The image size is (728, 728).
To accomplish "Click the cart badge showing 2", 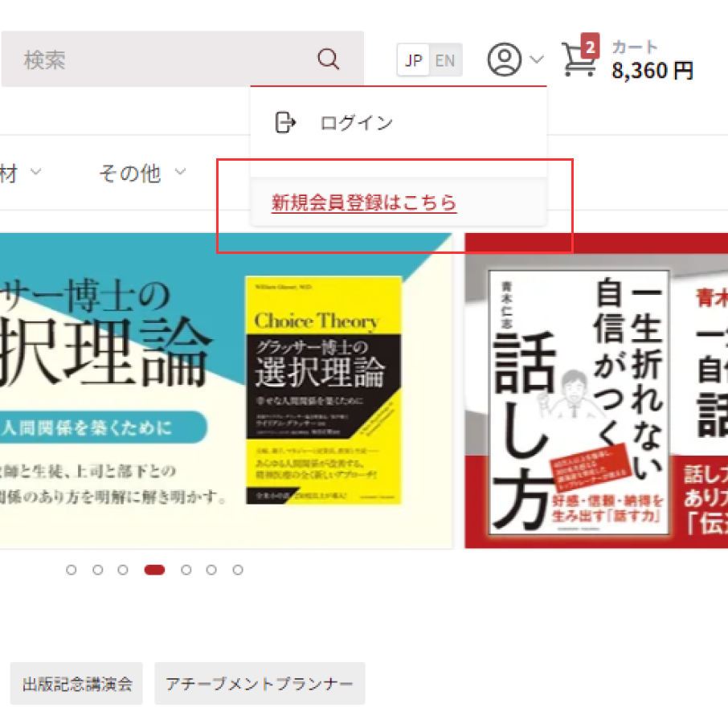I will tap(590, 46).
